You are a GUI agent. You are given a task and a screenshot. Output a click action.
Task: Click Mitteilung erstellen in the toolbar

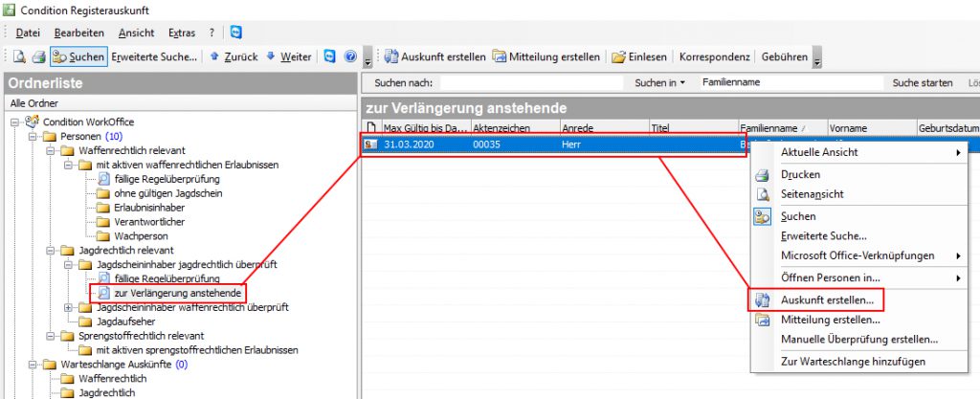pos(546,56)
